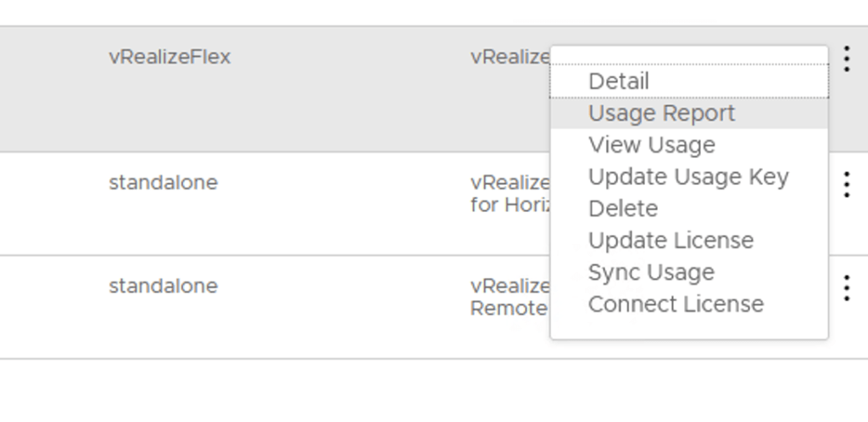Open actions menu for the Horizon standalone row
The width and height of the screenshot is (868, 422).
tap(846, 184)
